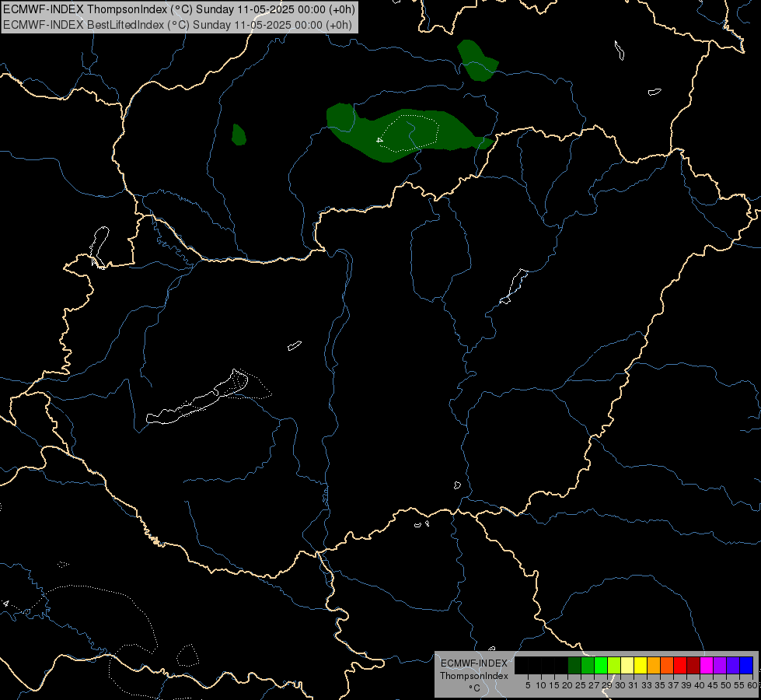Click the large elongated lake outline
The image size is (761, 700).
(197, 397)
